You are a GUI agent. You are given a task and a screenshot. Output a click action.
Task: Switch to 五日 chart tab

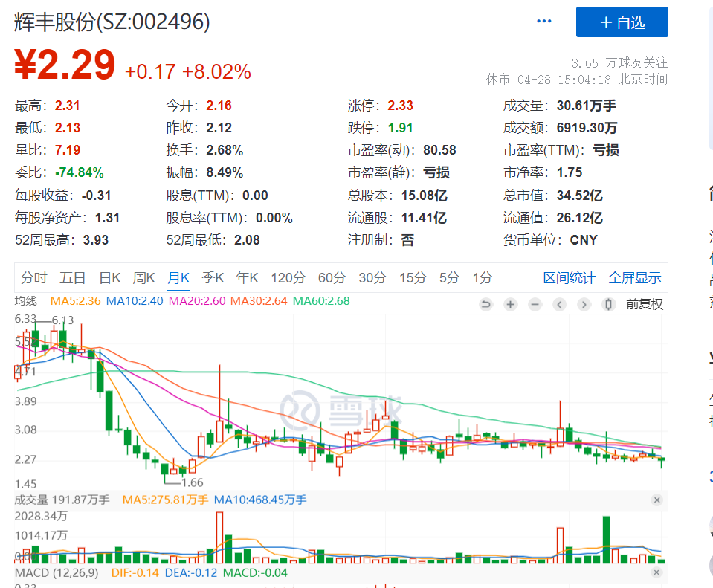pos(72,277)
